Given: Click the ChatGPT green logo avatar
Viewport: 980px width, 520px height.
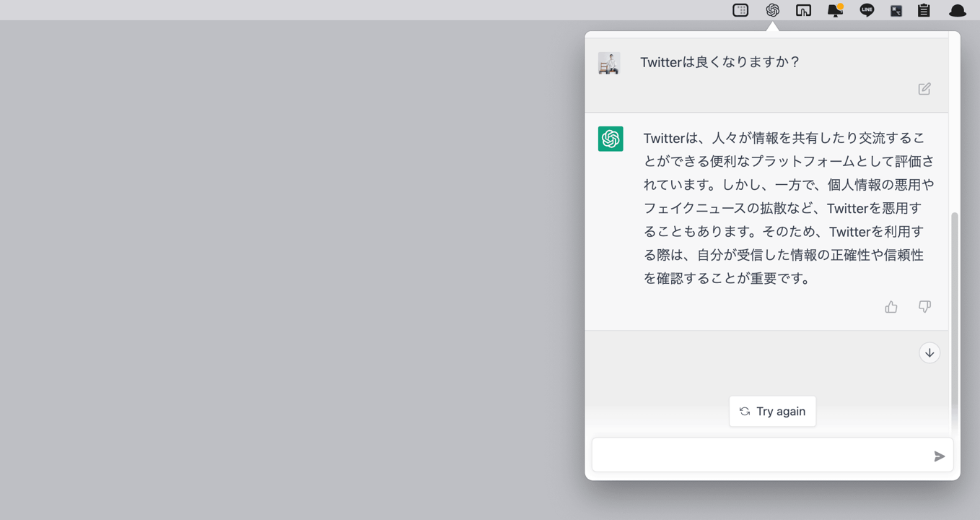Looking at the screenshot, I should pos(611,139).
